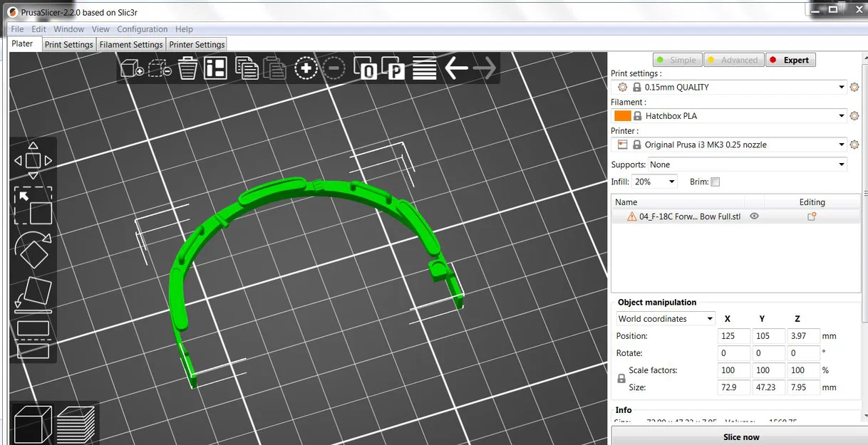Click the Undo arrow icon

[x=456, y=68]
